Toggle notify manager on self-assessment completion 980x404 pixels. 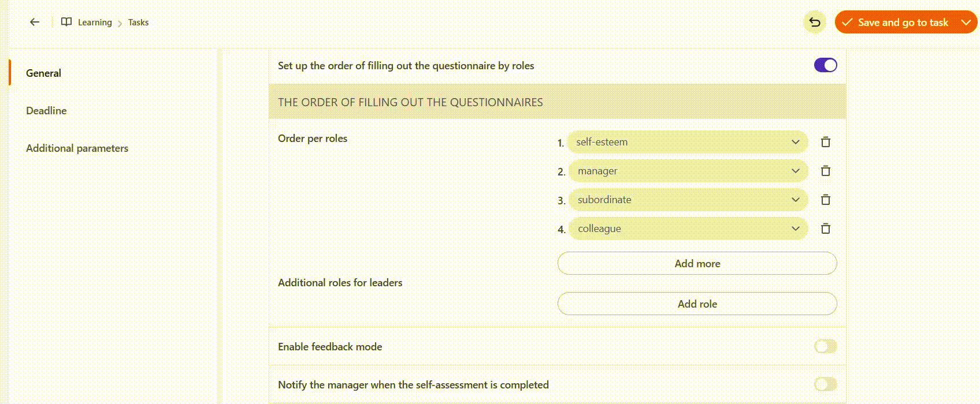[x=825, y=384]
